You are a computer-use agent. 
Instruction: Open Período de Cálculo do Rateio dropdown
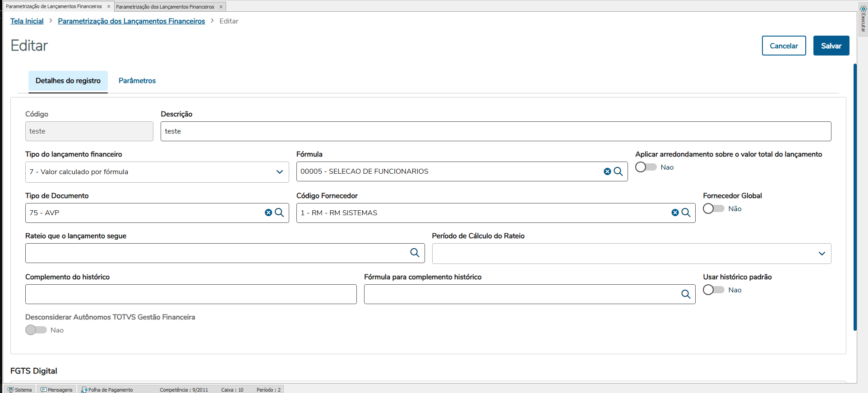[822, 254]
